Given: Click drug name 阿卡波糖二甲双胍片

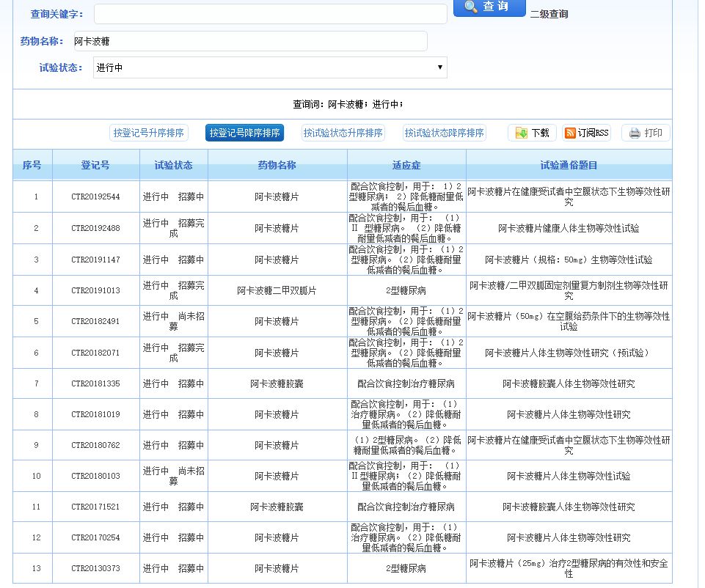Looking at the screenshot, I should pos(277,290).
